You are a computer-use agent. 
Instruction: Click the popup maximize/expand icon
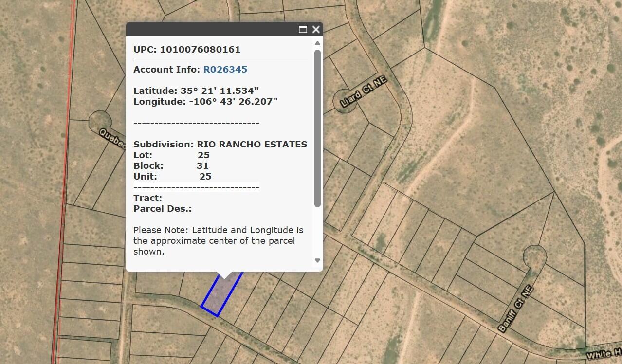tap(304, 29)
